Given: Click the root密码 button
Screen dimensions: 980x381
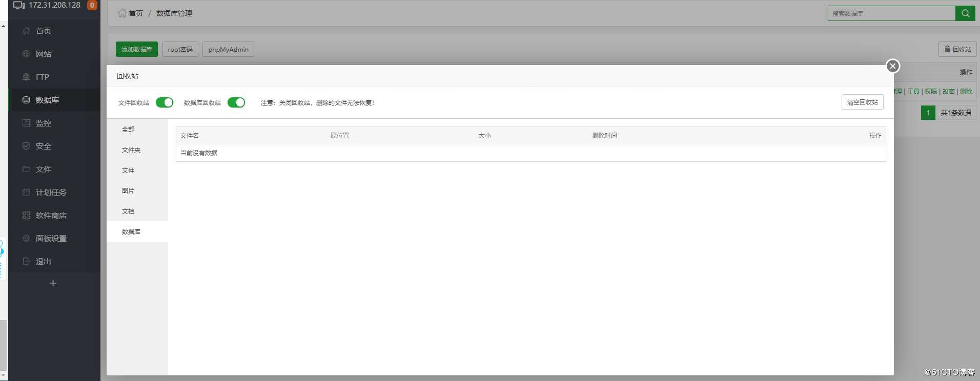Looking at the screenshot, I should pyautogui.click(x=180, y=49).
